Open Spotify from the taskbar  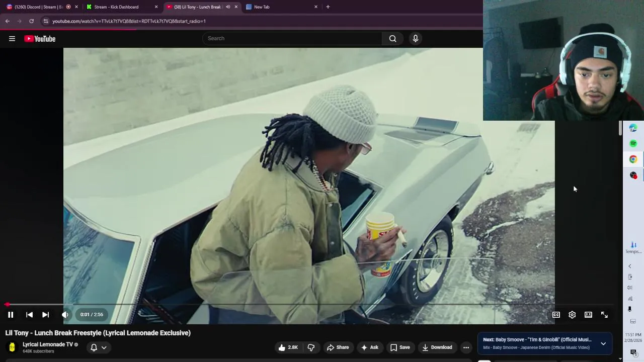coord(633,143)
